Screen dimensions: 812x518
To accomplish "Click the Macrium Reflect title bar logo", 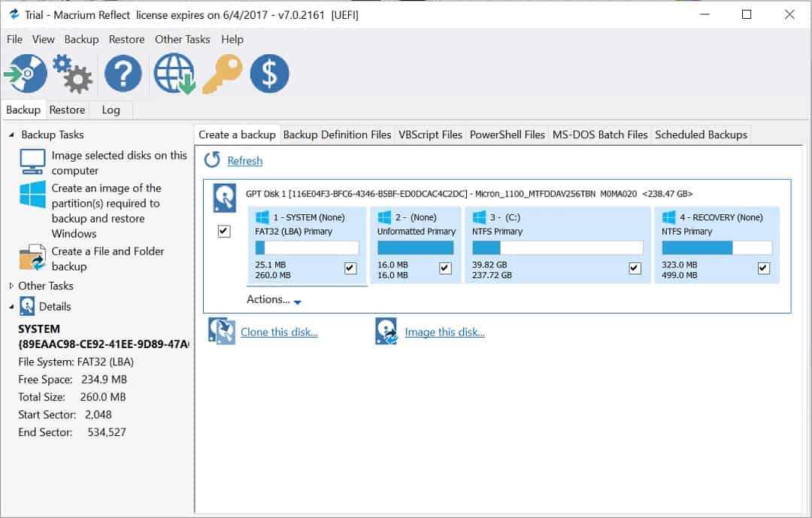I will pos(14,14).
